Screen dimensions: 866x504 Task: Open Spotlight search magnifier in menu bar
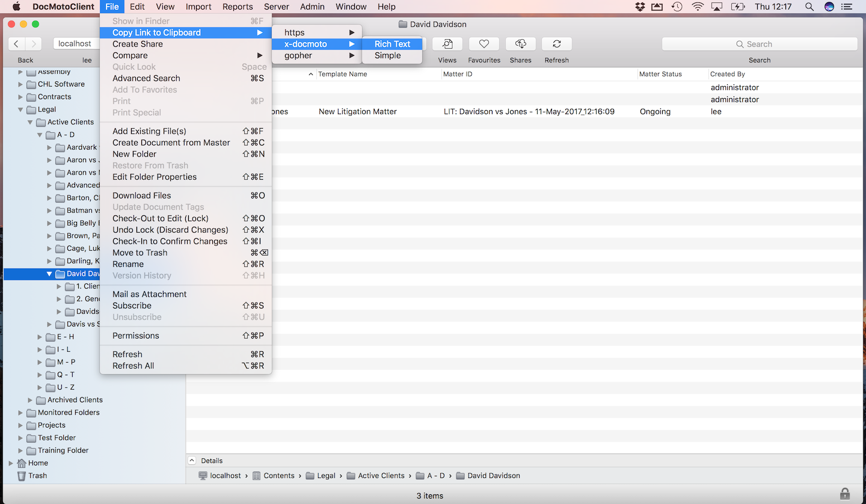coord(809,7)
